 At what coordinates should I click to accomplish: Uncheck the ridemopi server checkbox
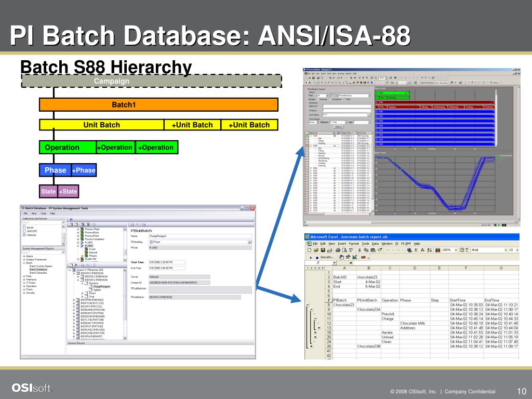24,235
